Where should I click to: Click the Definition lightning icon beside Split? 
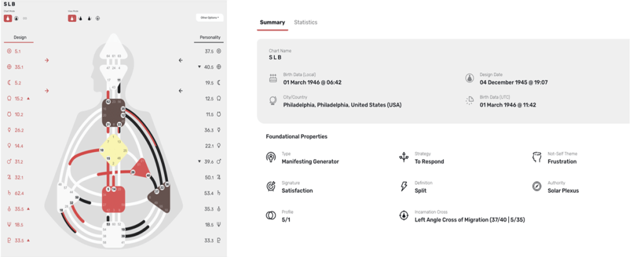402,187
